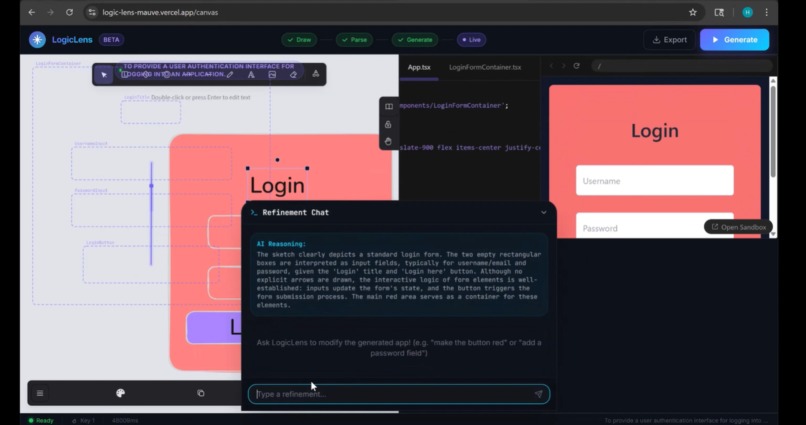This screenshot has height=425, width=806.
Task: Click the purple button shape on canvas
Action: click(213, 327)
